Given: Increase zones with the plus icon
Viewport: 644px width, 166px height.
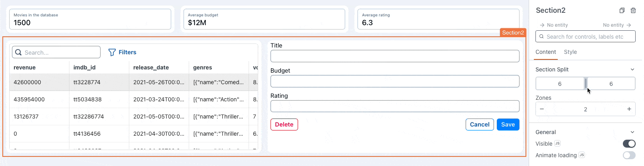Looking at the screenshot, I should point(629,109).
